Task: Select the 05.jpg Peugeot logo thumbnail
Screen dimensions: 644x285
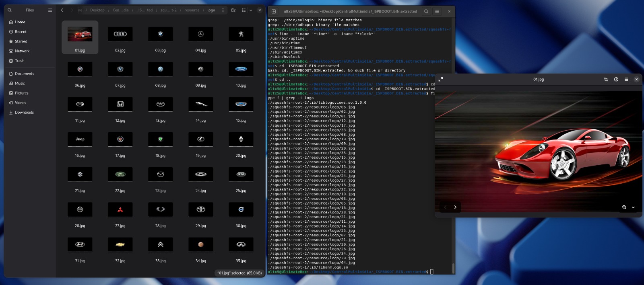Action: (241, 34)
